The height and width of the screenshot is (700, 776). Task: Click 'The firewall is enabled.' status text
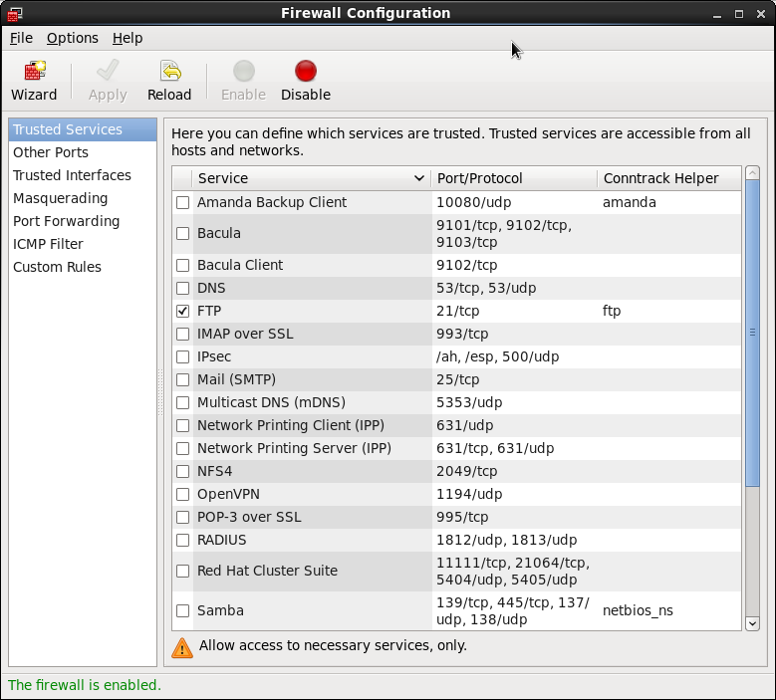click(x=85, y=685)
